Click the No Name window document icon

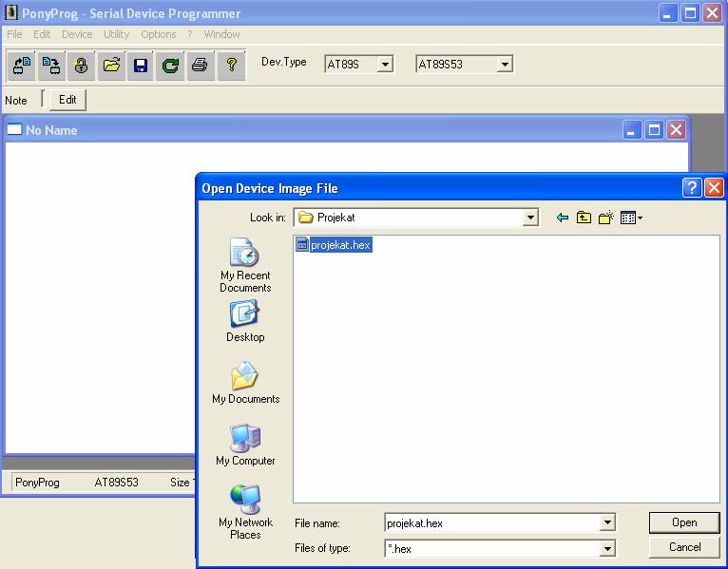14,129
